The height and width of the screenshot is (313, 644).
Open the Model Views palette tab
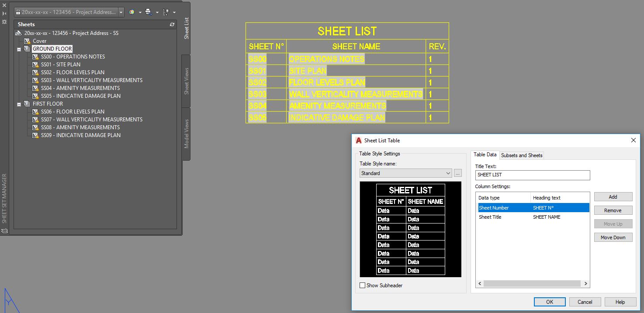point(186,126)
